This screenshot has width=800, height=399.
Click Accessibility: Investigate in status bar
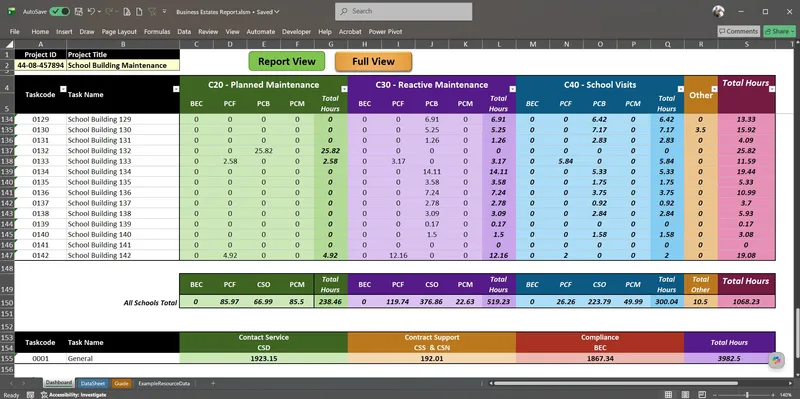coord(74,394)
